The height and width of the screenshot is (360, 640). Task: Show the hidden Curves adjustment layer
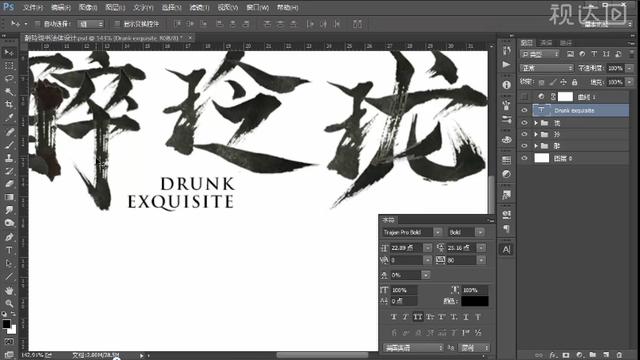(x=524, y=97)
